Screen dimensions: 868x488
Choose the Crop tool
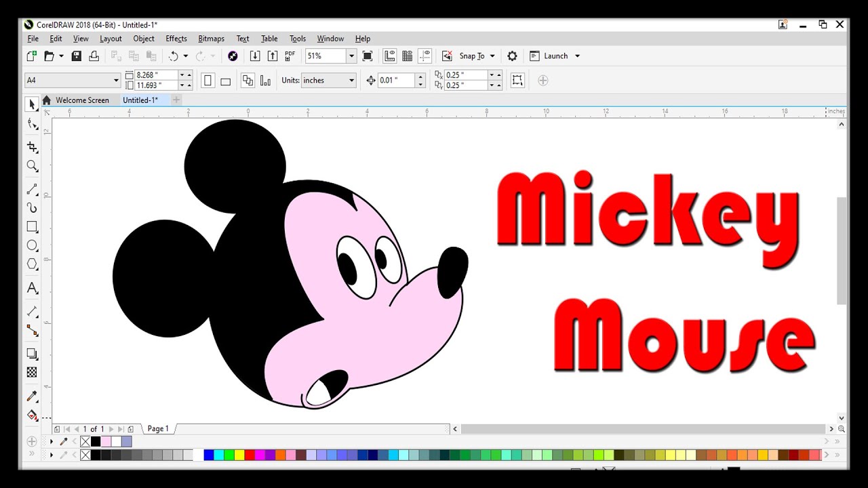(x=32, y=147)
